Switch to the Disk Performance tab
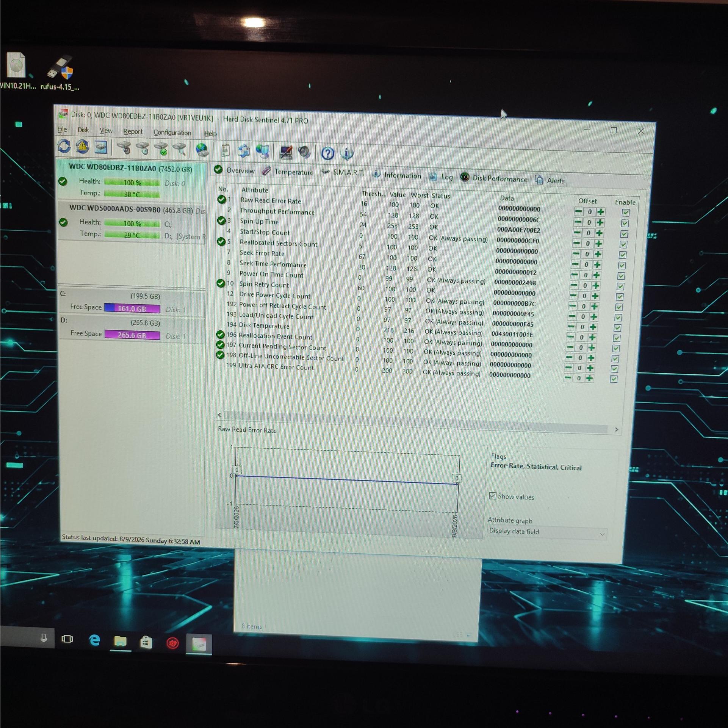The width and height of the screenshot is (728, 728). point(494,178)
